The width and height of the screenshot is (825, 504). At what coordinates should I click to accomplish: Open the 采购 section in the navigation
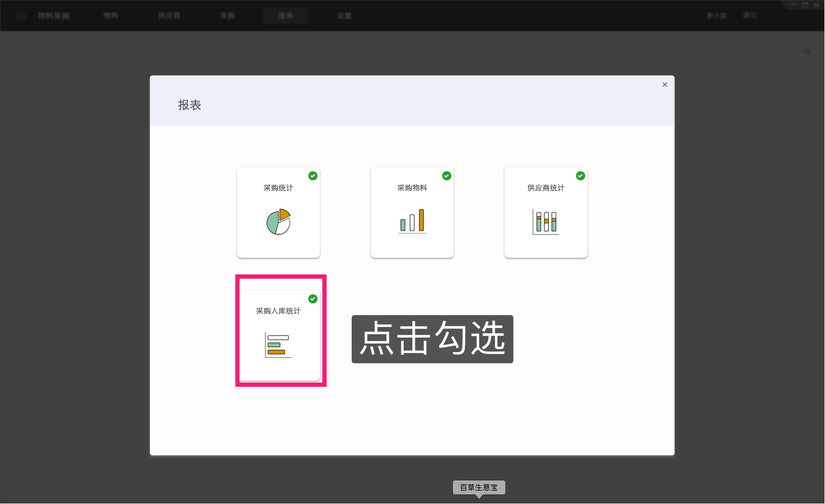pyautogui.click(x=228, y=15)
